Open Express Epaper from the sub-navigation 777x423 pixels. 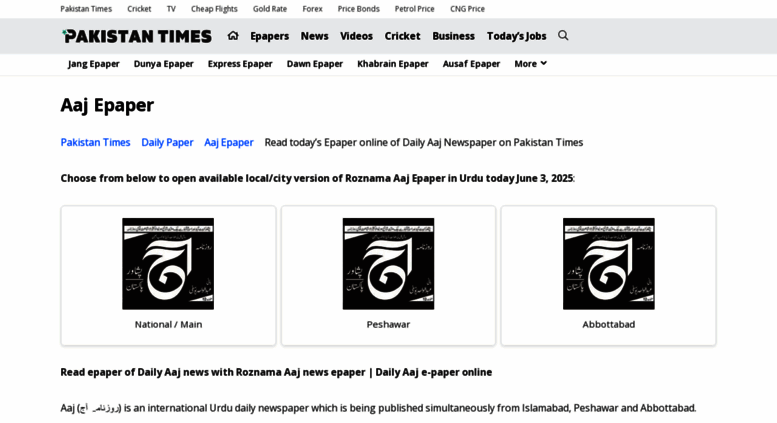[240, 64]
